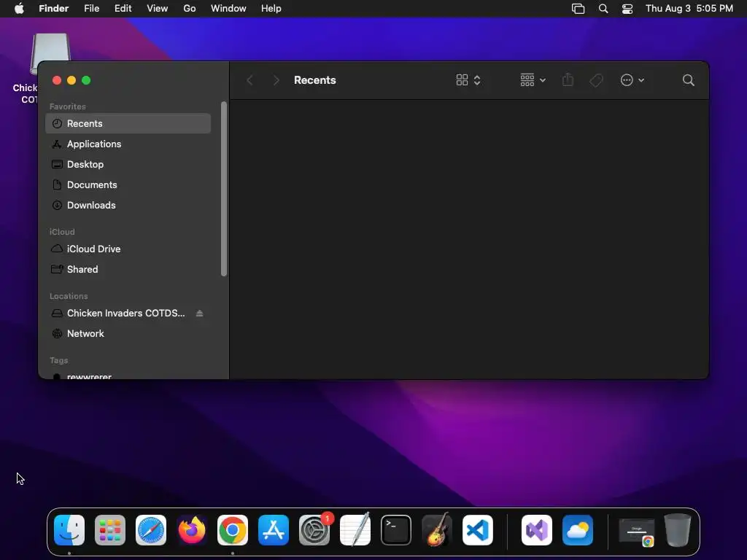Close the Finder window with red button
This screenshot has width=747, height=560.
[x=57, y=80]
